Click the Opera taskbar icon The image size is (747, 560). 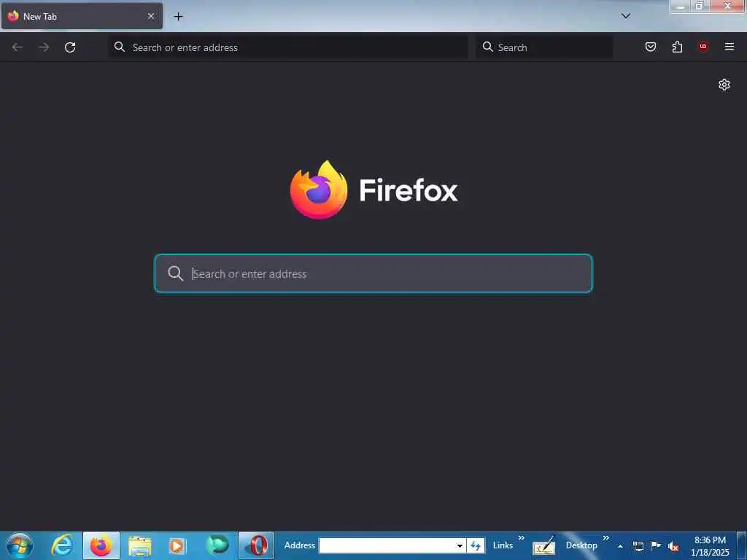click(256, 545)
